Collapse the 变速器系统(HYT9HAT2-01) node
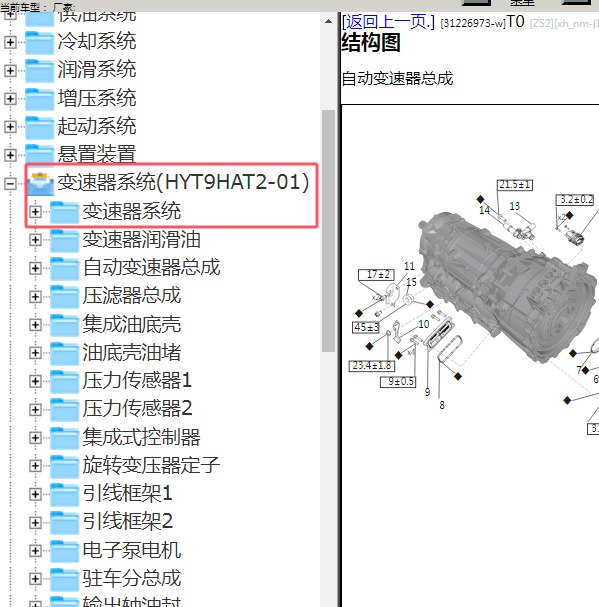The height and width of the screenshot is (607, 599). pyautogui.click(x=10, y=183)
